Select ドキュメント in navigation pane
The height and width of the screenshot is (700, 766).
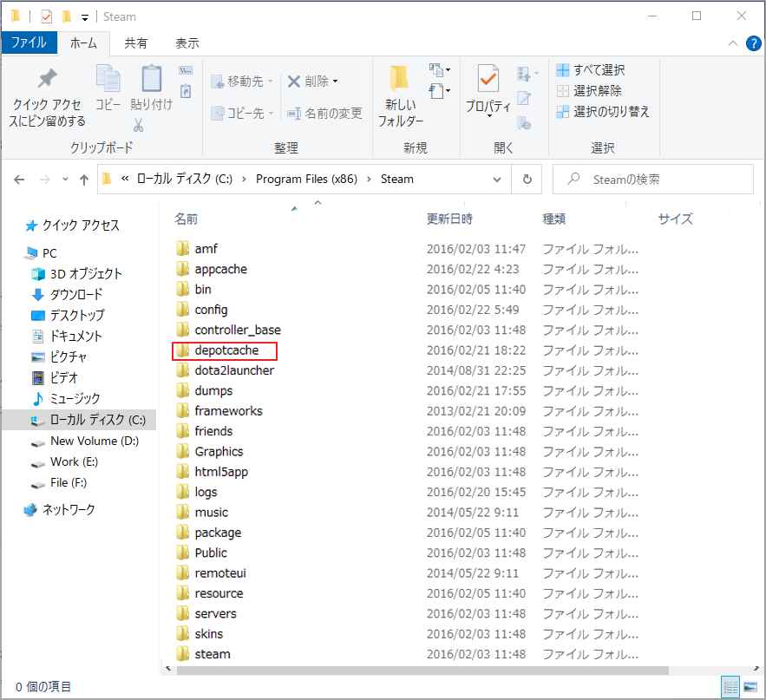[67, 336]
